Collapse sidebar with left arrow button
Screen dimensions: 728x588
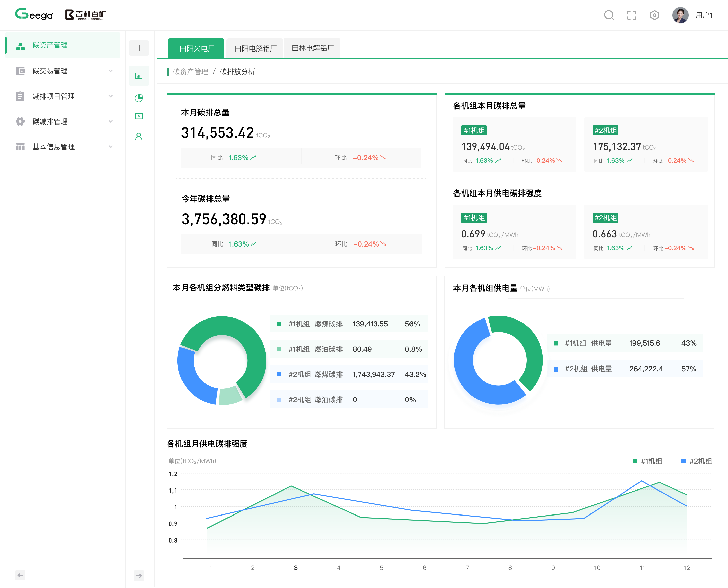click(x=20, y=575)
